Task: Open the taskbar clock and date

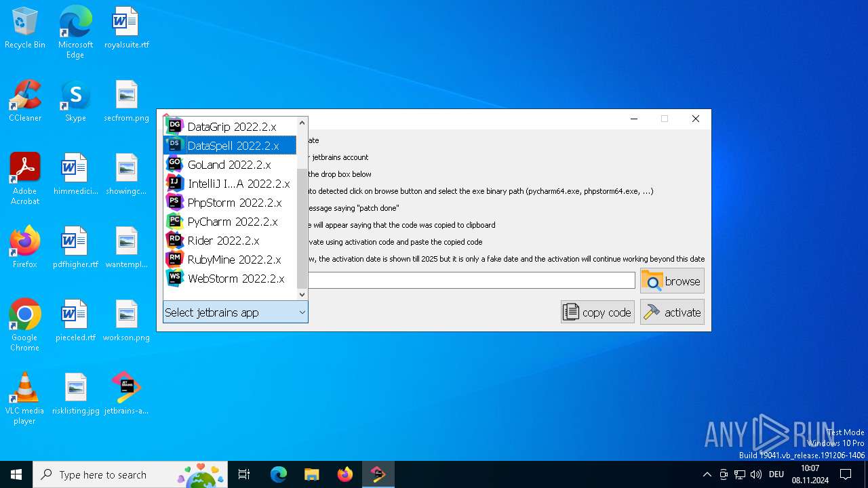Action: click(810, 474)
